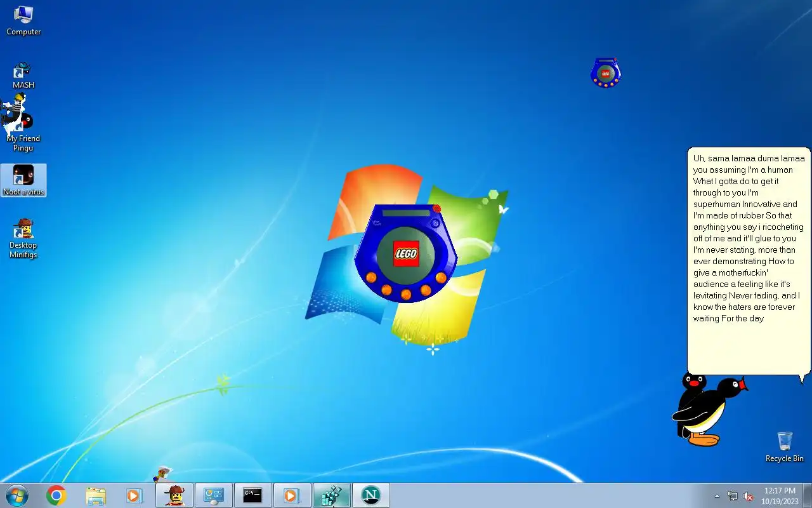Screen dimensions: 812x508
Task: Open pinned Media Player beside File Explorer
Action: pyautogui.click(x=134, y=495)
